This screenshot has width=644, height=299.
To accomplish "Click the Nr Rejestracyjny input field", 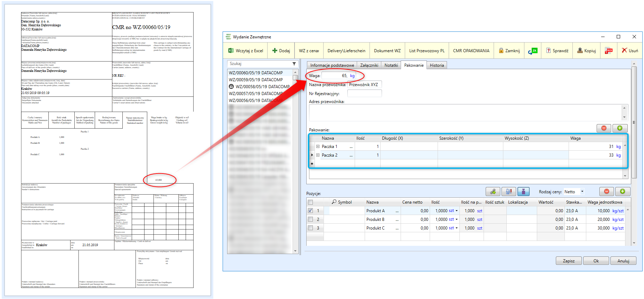I will point(364,93).
